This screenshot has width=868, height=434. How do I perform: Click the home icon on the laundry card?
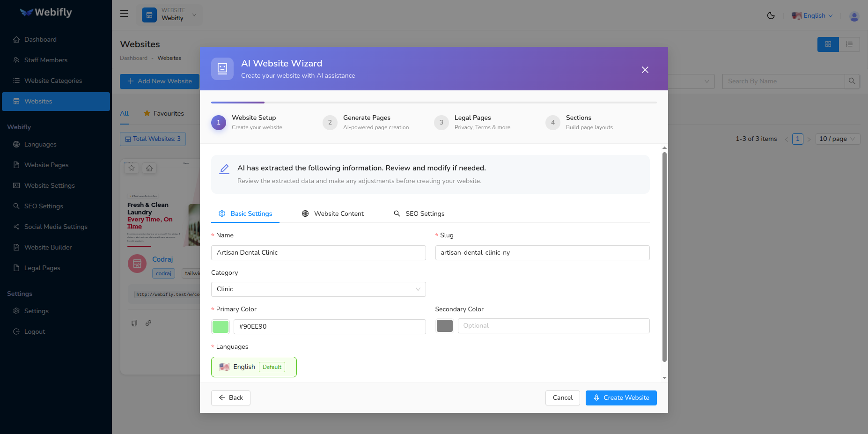(x=149, y=168)
